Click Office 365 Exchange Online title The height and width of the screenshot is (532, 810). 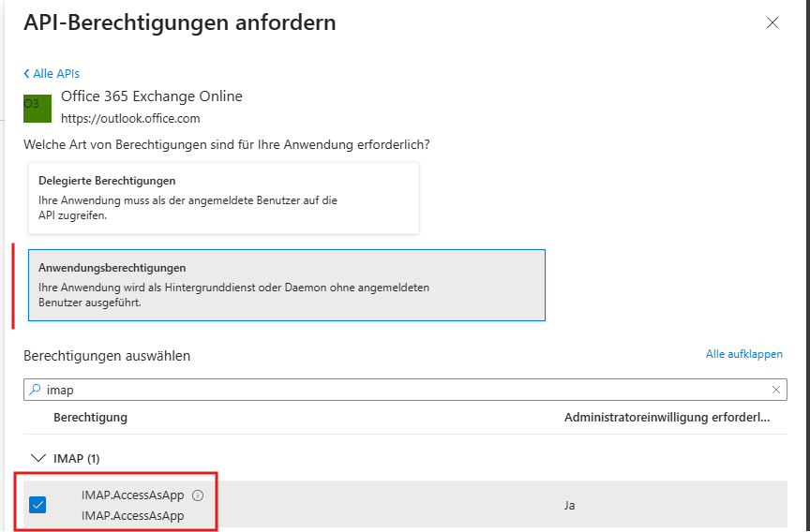point(151,96)
